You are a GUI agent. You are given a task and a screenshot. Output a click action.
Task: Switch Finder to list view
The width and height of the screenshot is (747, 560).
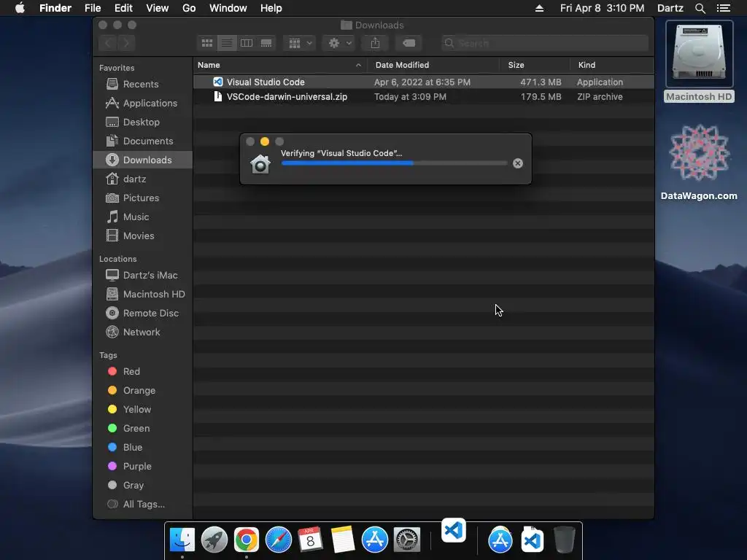coord(227,43)
